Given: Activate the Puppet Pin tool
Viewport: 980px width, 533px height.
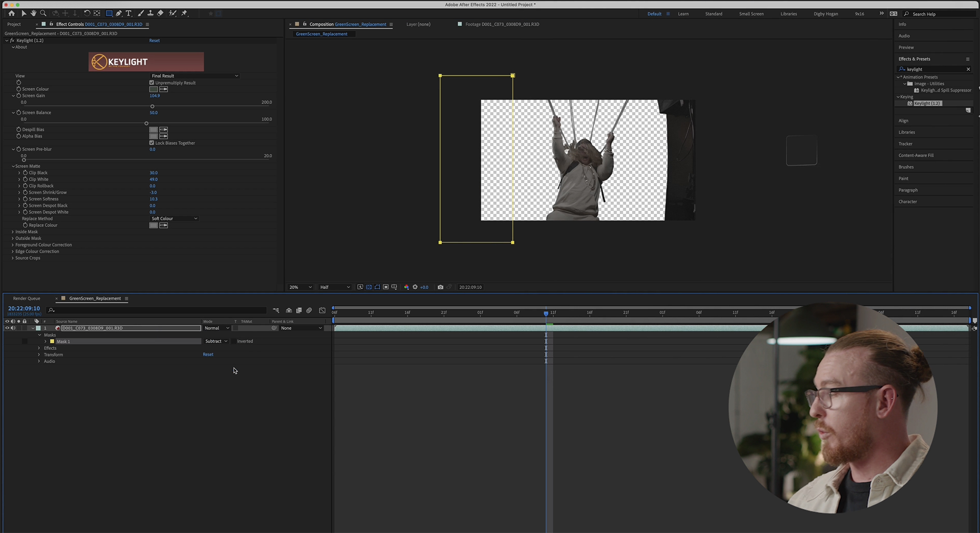Looking at the screenshot, I should point(184,13).
